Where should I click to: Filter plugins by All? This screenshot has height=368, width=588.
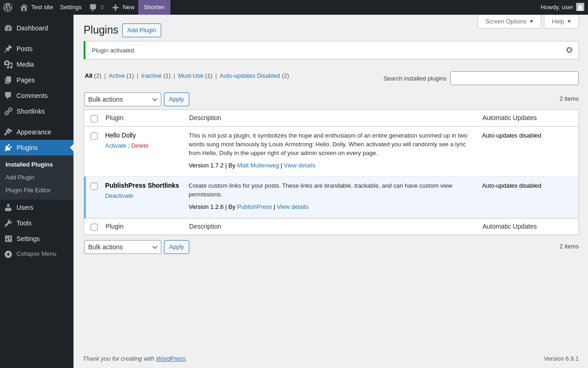click(89, 76)
